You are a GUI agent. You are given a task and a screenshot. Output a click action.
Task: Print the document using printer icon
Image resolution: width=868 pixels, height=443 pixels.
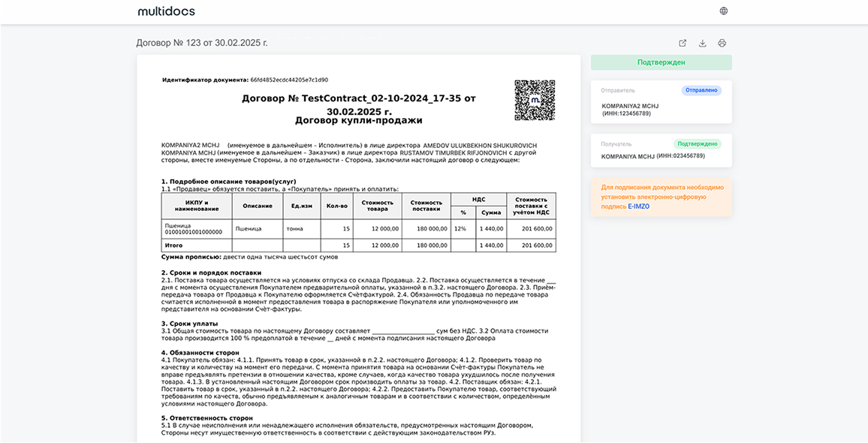[x=722, y=44]
